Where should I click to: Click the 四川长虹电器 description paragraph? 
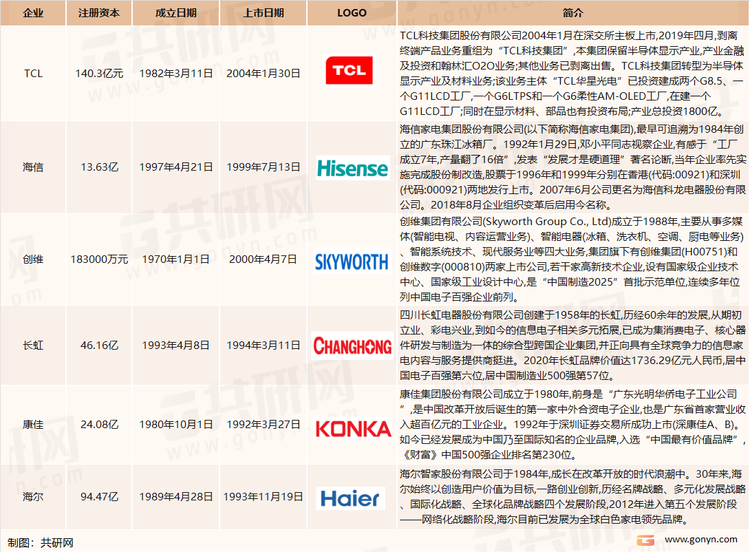(572, 345)
